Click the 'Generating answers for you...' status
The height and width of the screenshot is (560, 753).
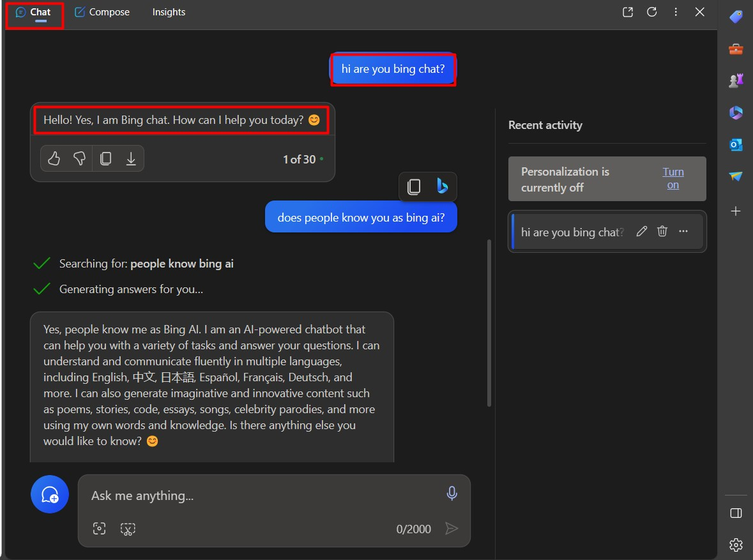131,289
